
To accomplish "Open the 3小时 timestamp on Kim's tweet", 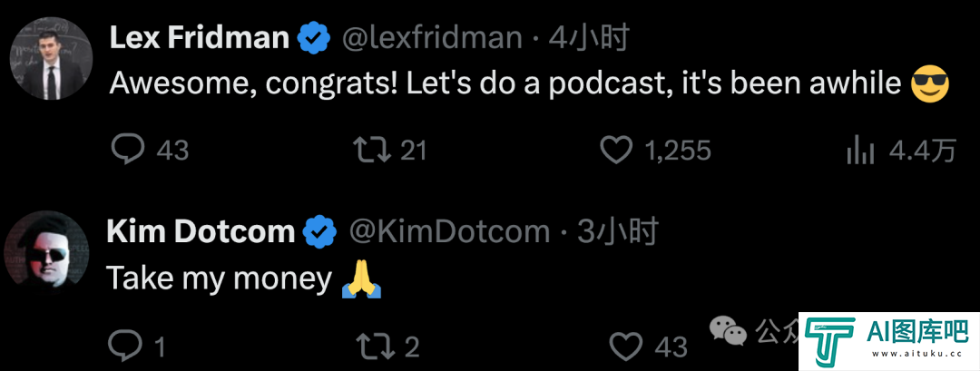I will click(x=617, y=232).
